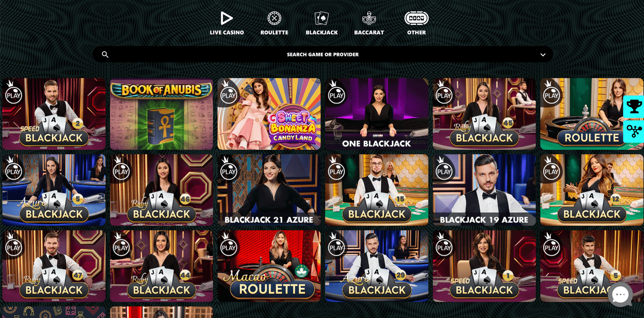
Task: Open Blackjack 21 Azure table
Action: coord(269,190)
